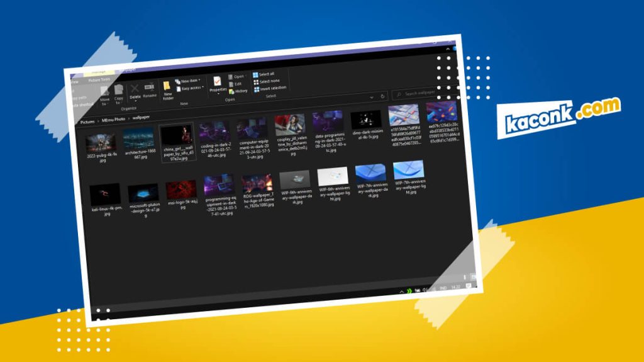Select the architecture-1868667.jpg thumbnail
Screen dimensions: 644x362
coord(138,139)
